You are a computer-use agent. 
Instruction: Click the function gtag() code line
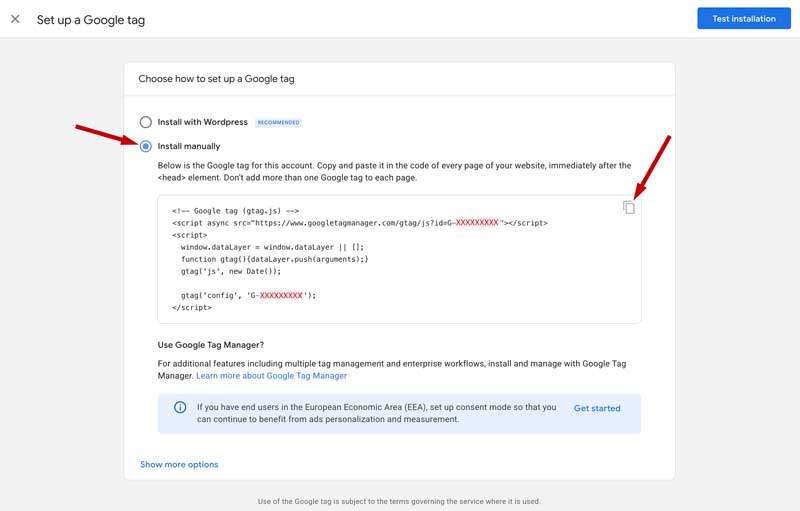(274, 259)
